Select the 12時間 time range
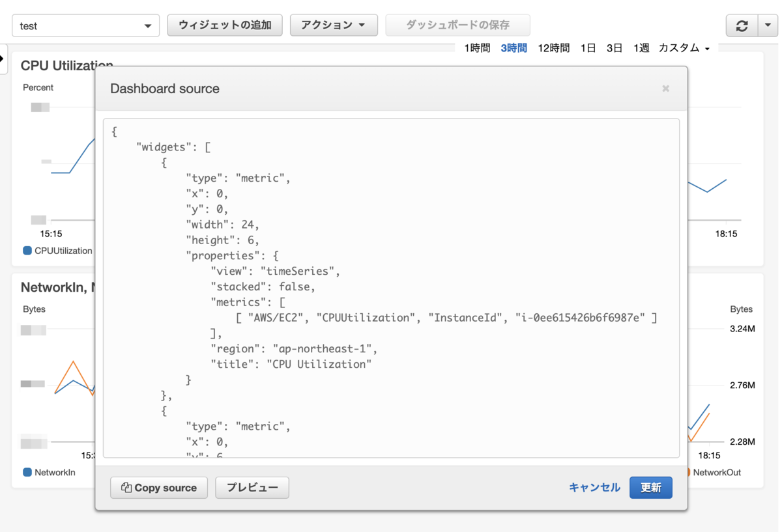Screen dimensions: 782x532 pyautogui.click(x=553, y=48)
